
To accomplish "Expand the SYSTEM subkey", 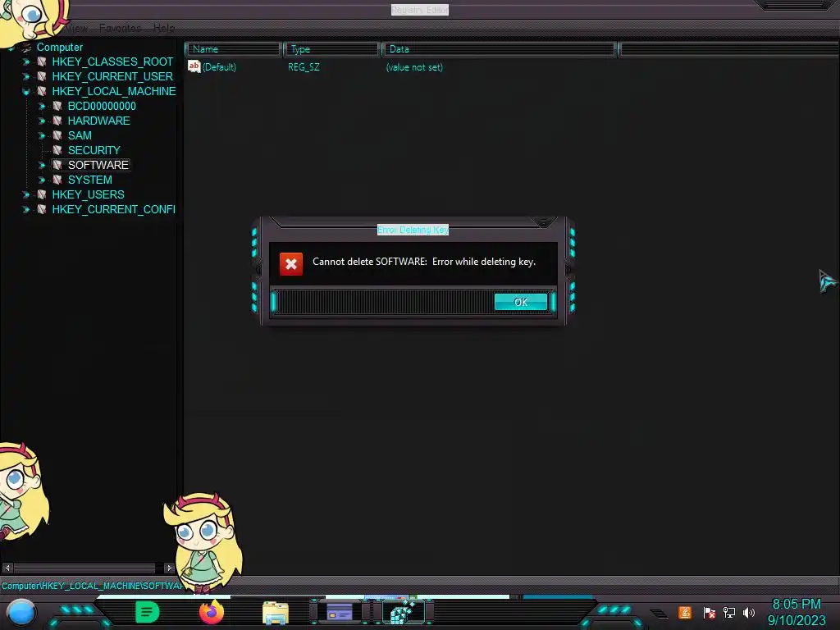I will pos(41,180).
